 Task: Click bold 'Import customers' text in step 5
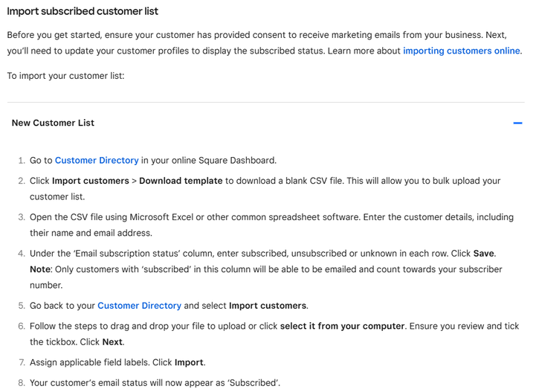267,306
